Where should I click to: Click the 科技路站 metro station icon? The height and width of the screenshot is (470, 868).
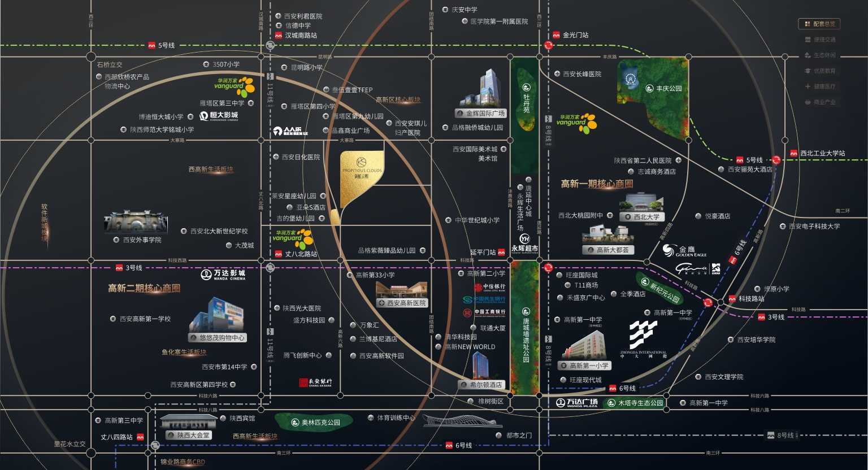click(732, 299)
